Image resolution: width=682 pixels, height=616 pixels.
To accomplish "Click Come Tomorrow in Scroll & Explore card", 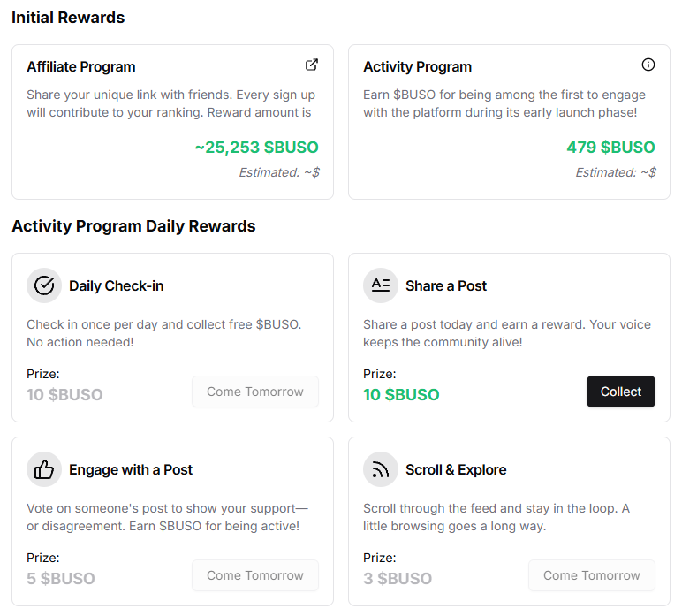I will pyautogui.click(x=592, y=575).
